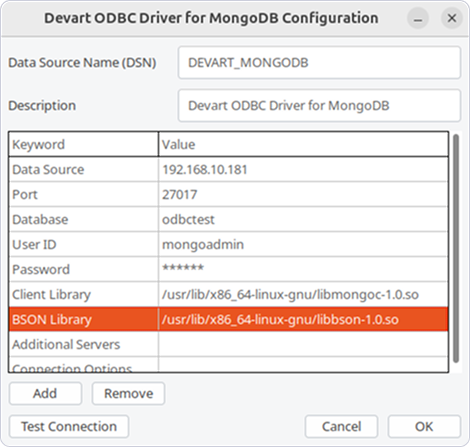Select the Port keyword cell
Screen dimensions: 470x447
click(x=84, y=195)
